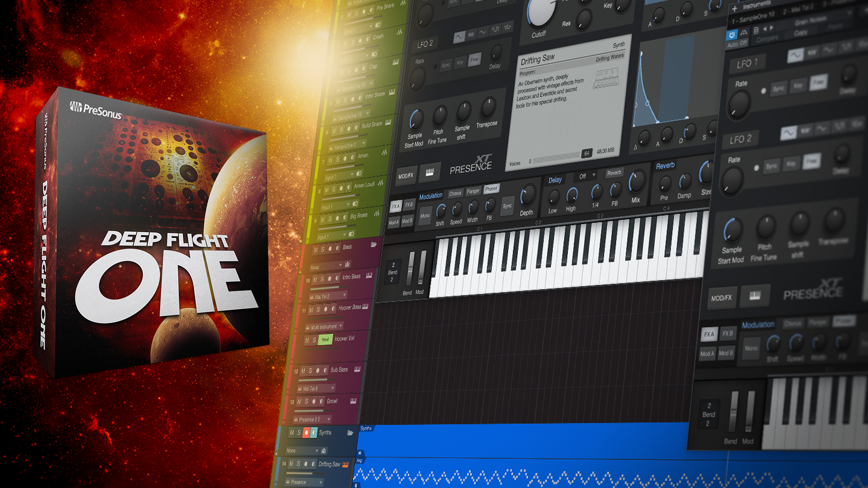Select the square waveform for center LFO 2
868x488 pixels.
point(495,29)
